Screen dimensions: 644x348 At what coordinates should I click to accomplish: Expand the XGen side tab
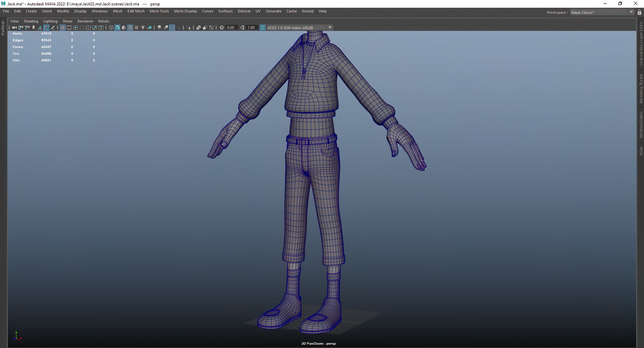click(641, 151)
